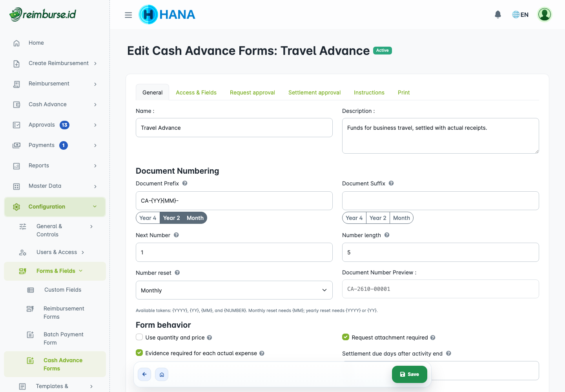Switch to the Instructions tab
Screen dimensions: 565x392
pyautogui.click(x=369, y=93)
